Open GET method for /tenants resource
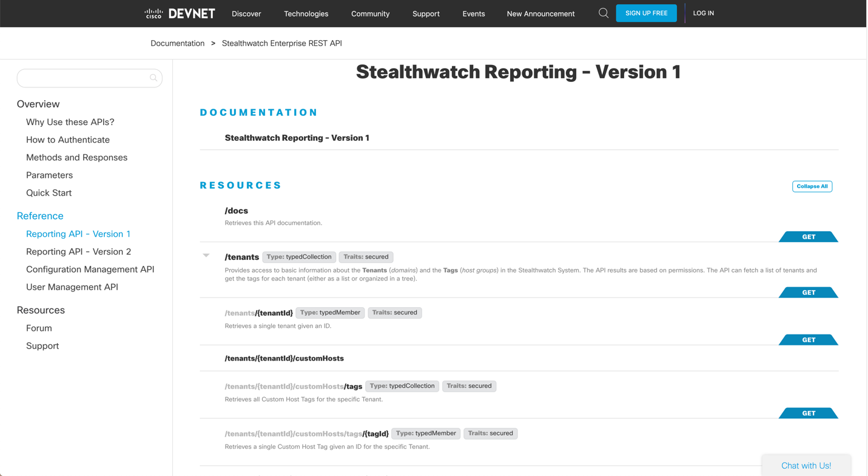Image resolution: width=868 pixels, height=476 pixels. 809,293
